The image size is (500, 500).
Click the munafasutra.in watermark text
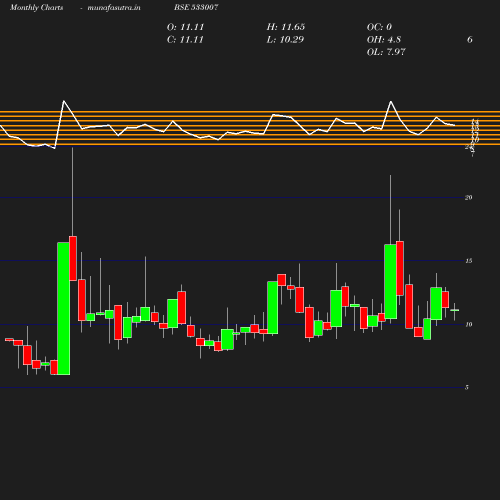[x=114, y=7]
